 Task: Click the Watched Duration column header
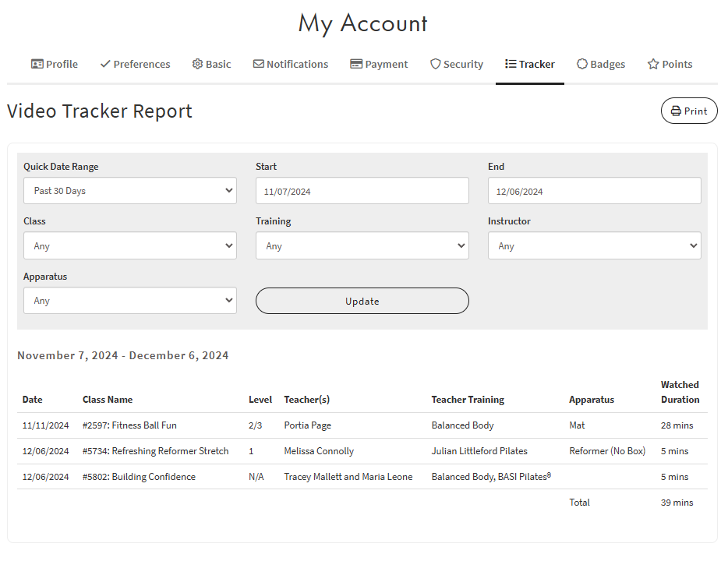point(680,392)
